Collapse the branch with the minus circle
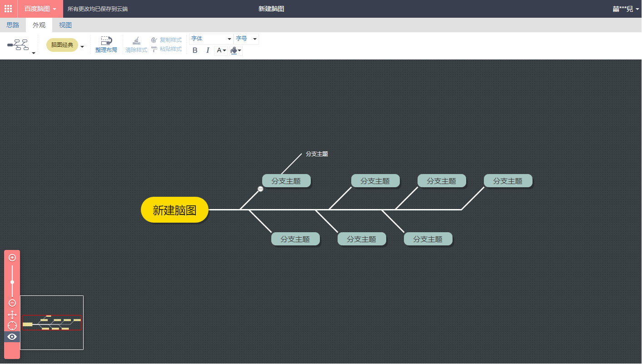The image size is (642, 364). (260, 189)
